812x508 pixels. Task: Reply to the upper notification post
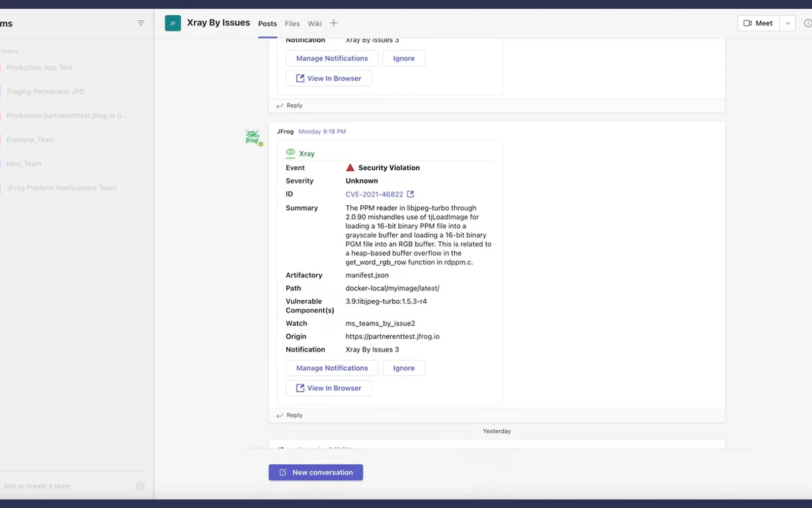coord(289,106)
